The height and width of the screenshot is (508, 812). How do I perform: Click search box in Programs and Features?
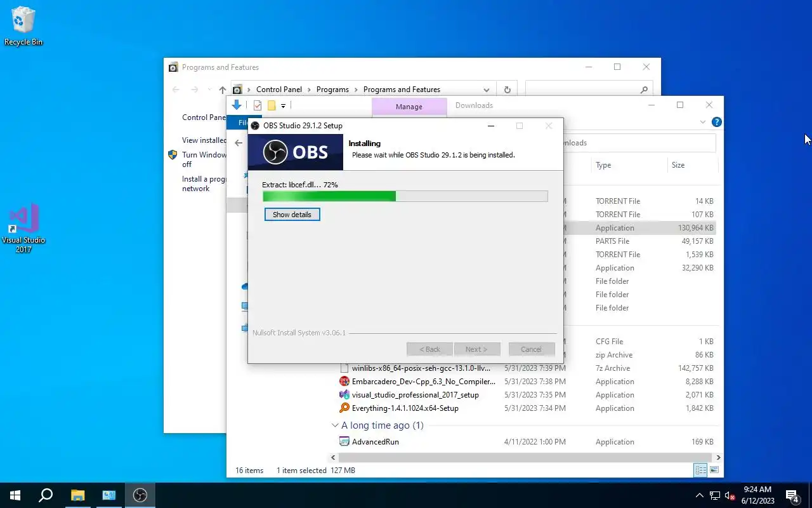(x=588, y=90)
